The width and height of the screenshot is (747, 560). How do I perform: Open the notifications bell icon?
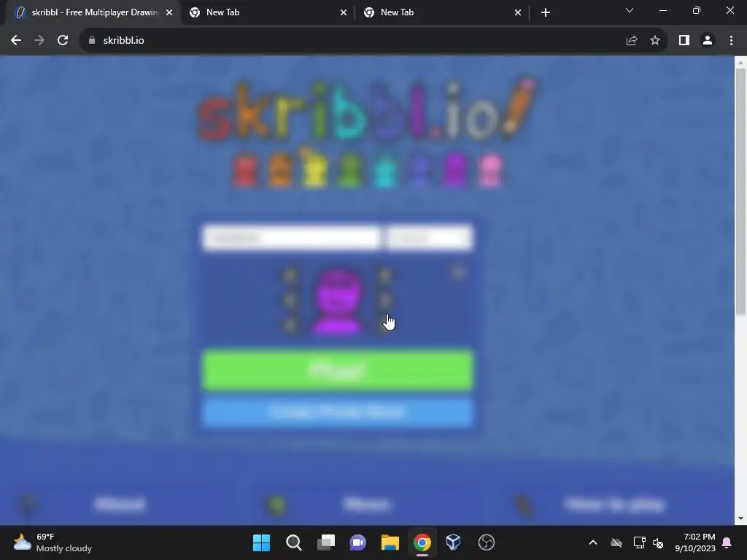tap(727, 542)
